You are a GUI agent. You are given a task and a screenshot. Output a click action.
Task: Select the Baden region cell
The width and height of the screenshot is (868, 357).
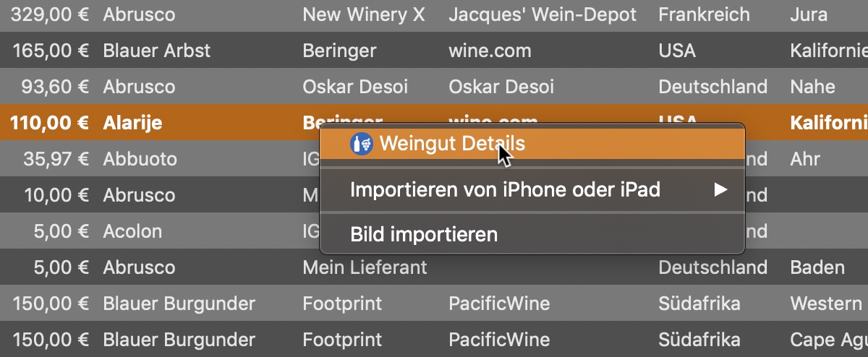817,267
